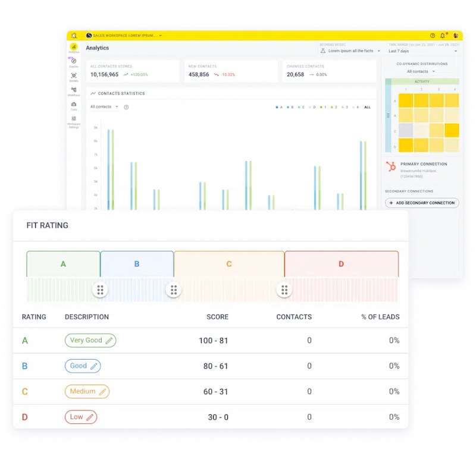Toggle series 2 in the chart legend

334,107
